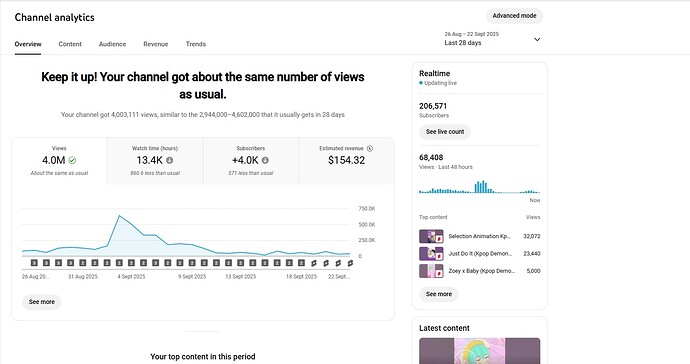Click the 'Channel analytics' page title
690x364 pixels.
(55, 17)
